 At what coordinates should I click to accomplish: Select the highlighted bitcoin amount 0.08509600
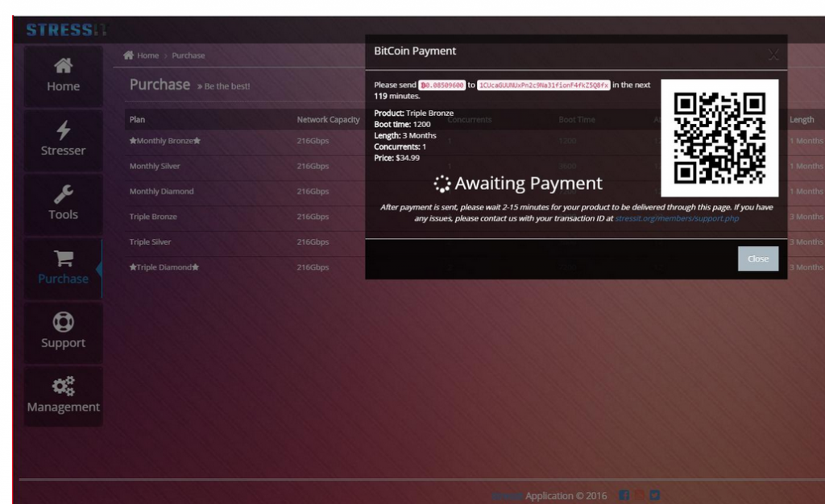click(442, 85)
